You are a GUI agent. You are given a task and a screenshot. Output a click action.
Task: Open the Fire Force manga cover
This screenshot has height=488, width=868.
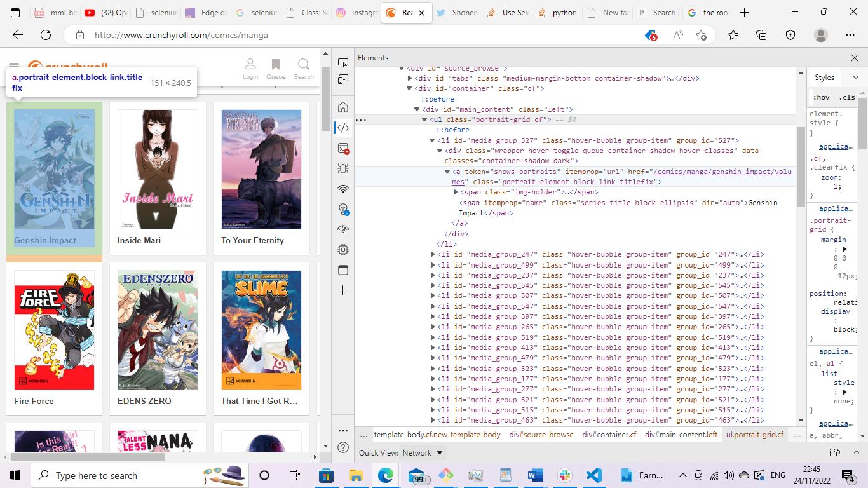[54, 330]
